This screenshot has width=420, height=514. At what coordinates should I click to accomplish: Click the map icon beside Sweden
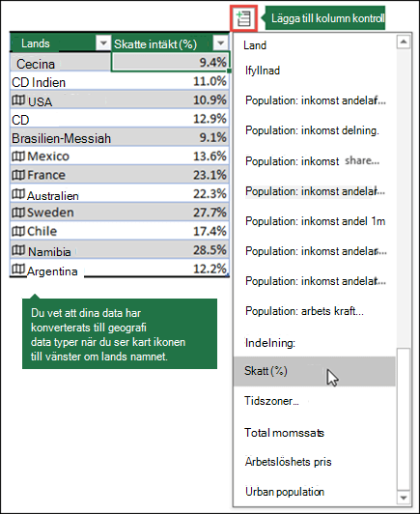coord(18,213)
